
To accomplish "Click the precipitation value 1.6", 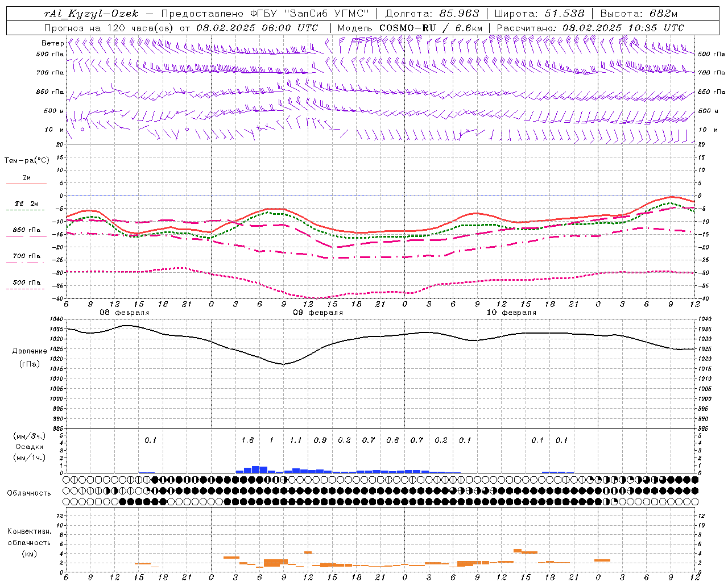I will tap(247, 440).
